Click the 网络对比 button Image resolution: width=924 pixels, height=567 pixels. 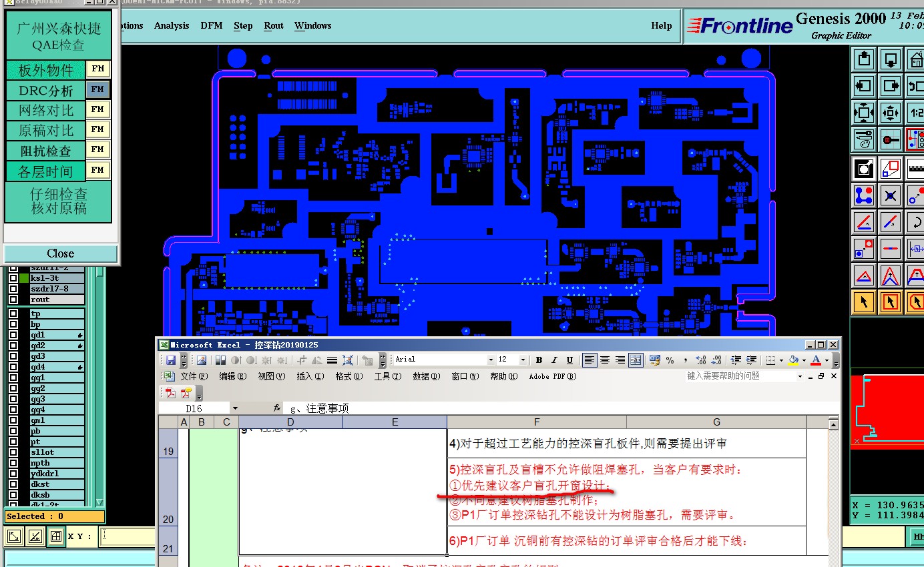(x=46, y=109)
